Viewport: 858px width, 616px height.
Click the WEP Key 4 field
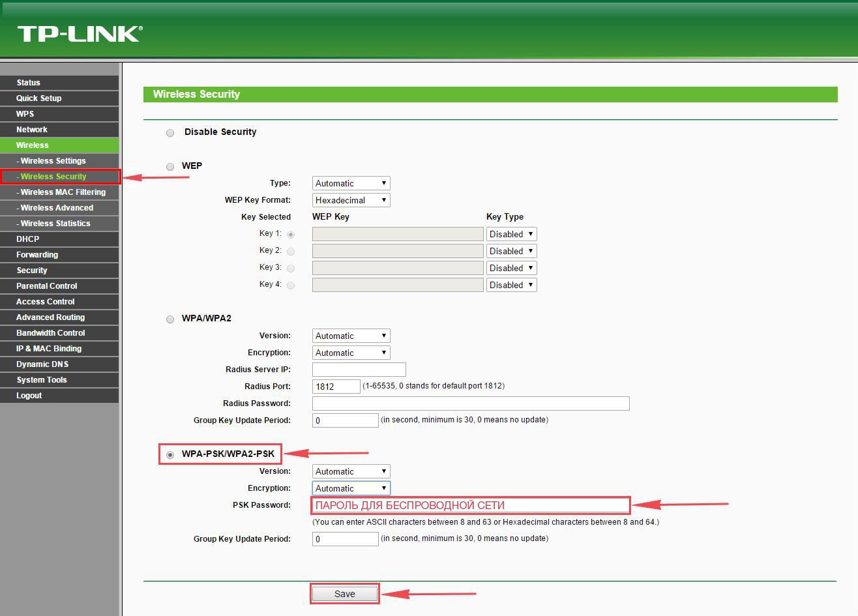pyautogui.click(x=398, y=285)
